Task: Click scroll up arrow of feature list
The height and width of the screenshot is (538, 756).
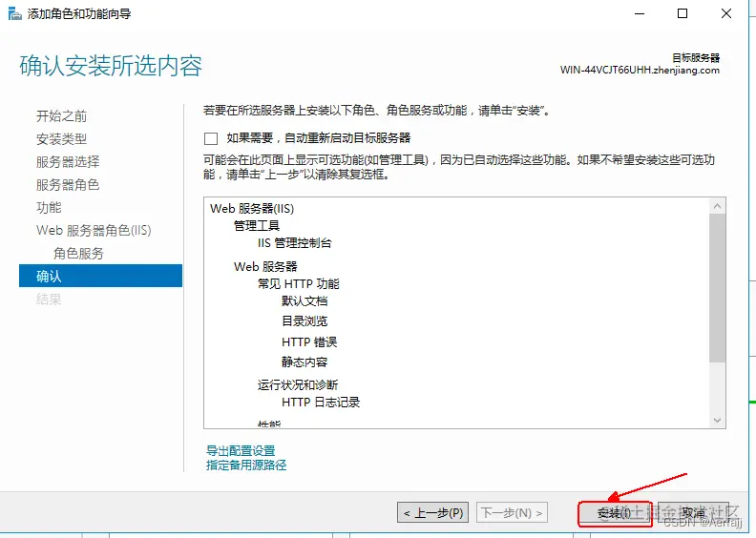Action: (x=718, y=206)
